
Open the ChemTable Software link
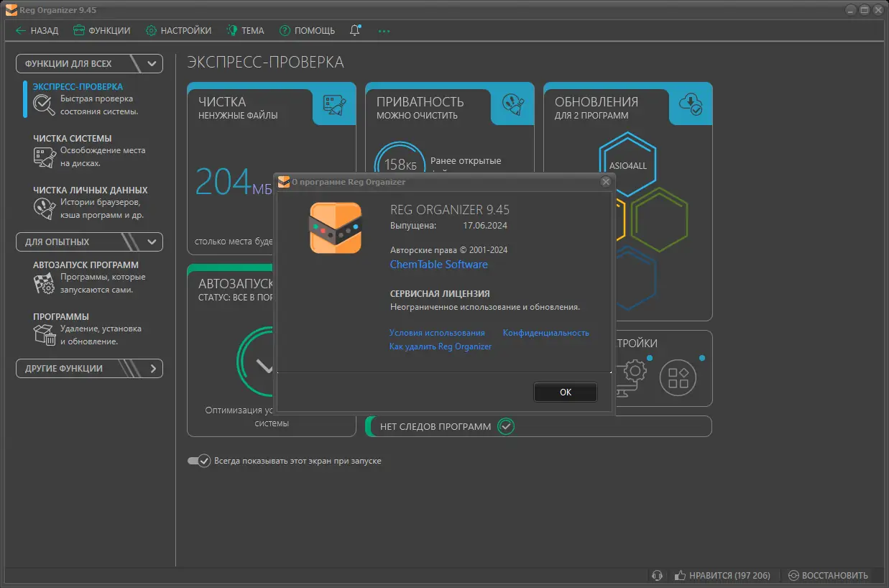point(438,264)
